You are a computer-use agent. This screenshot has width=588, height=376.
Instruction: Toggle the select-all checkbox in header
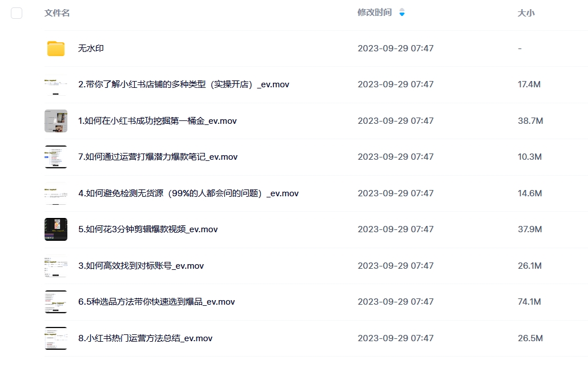coord(17,13)
